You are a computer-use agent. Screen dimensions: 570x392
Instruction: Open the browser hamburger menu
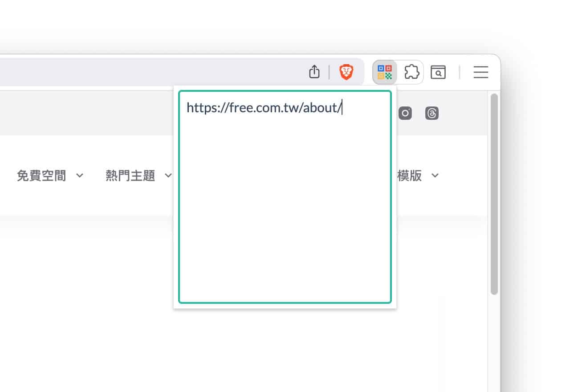pos(480,72)
